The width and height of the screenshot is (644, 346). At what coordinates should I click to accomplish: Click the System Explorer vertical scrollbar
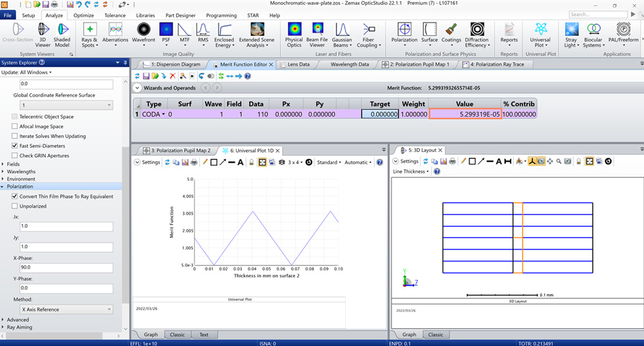[x=126, y=206]
